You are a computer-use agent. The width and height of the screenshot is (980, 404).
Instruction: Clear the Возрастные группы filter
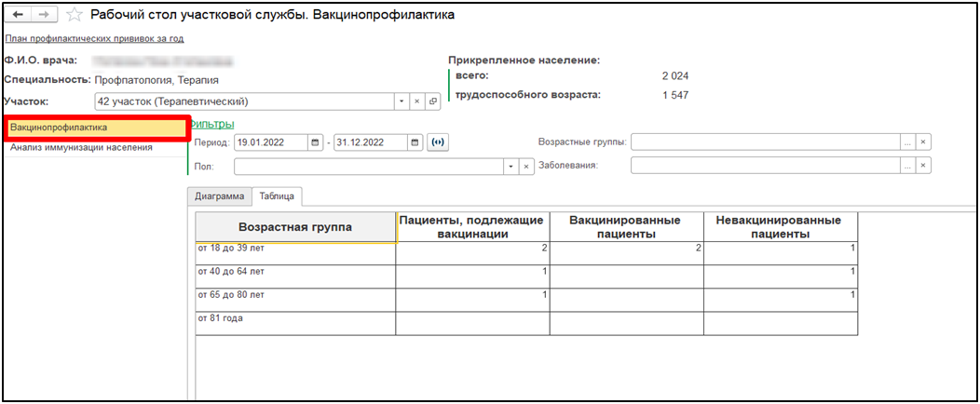[x=923, y=142]
